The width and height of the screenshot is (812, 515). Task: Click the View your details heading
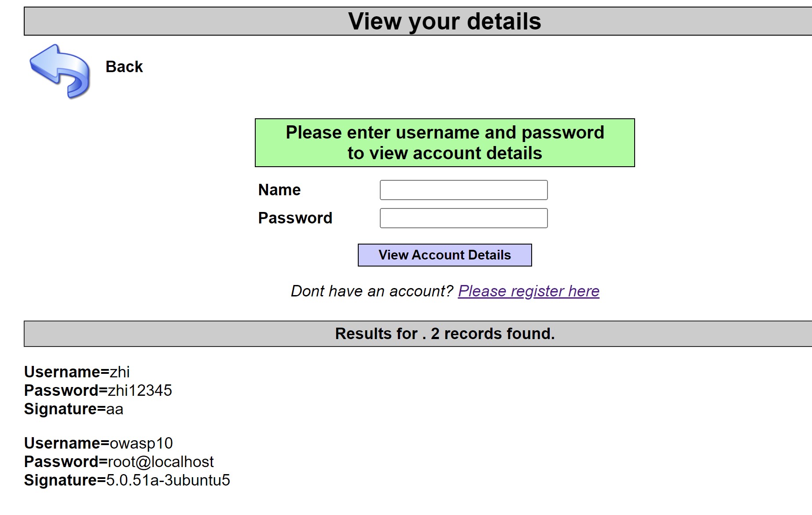(x=445, y=21)
